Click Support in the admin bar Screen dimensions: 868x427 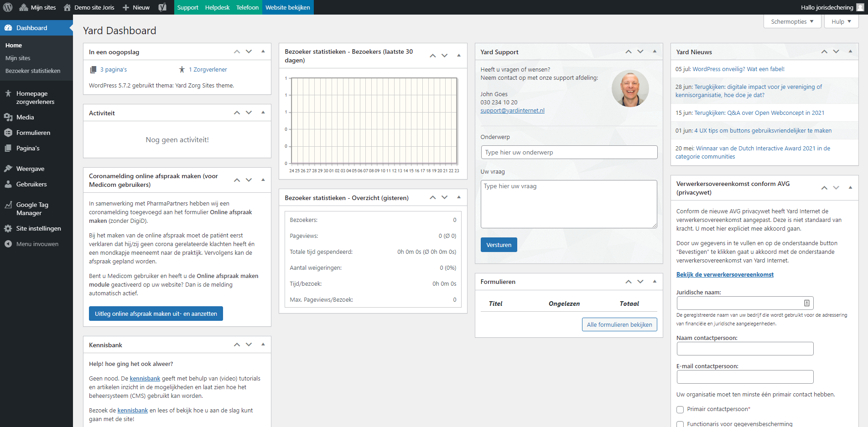[x=187, y=7]
